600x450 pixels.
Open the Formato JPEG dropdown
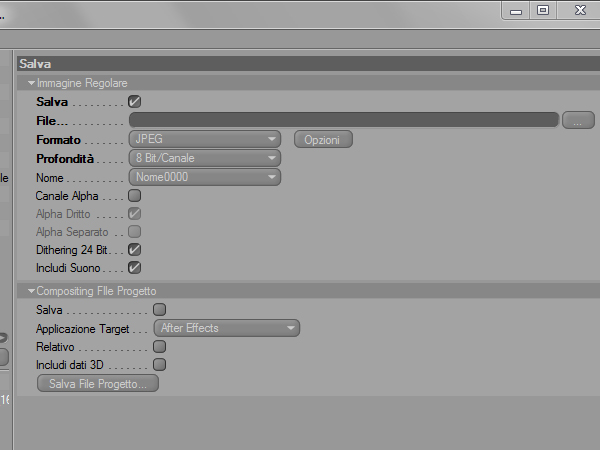point(205,139)
